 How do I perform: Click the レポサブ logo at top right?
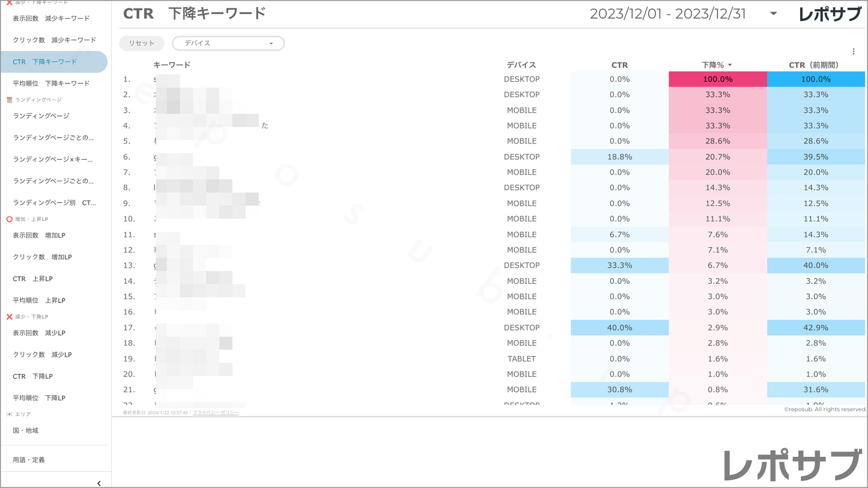click(x=830, y=14)
